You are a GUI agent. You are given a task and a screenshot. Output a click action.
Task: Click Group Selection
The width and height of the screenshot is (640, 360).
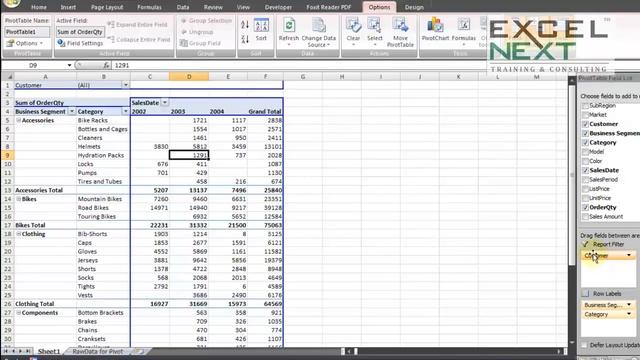(x=206, y=20)
